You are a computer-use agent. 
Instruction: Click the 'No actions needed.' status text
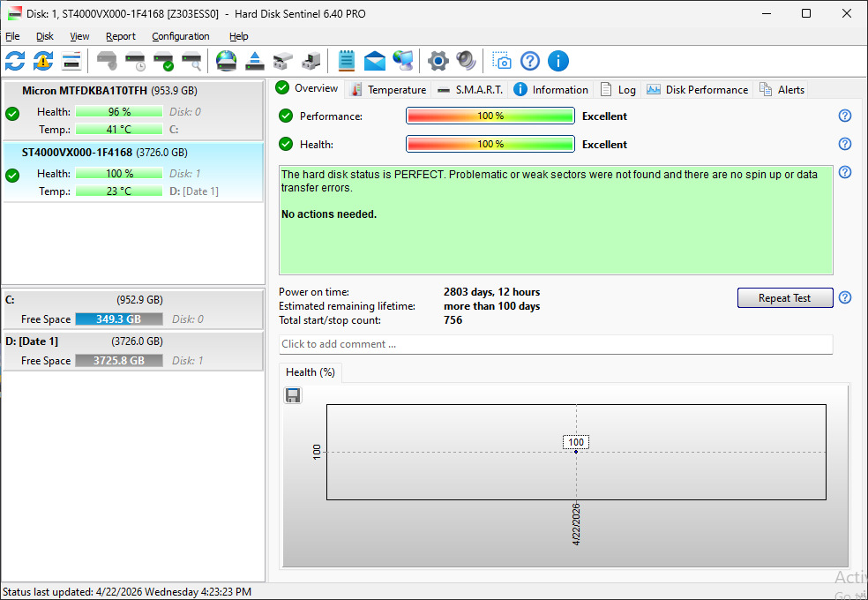point(329,214)
